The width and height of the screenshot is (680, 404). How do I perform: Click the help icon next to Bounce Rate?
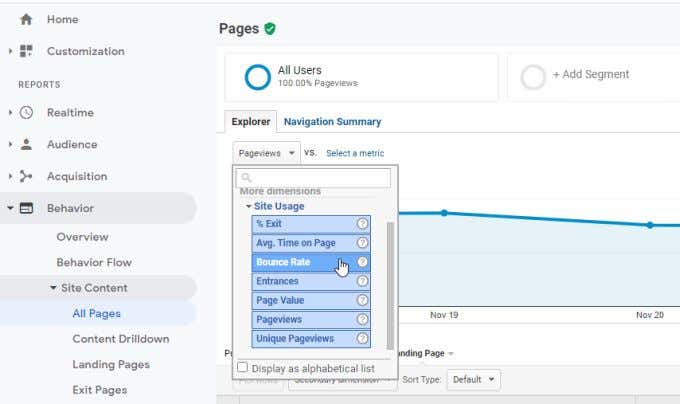point(363,262)
